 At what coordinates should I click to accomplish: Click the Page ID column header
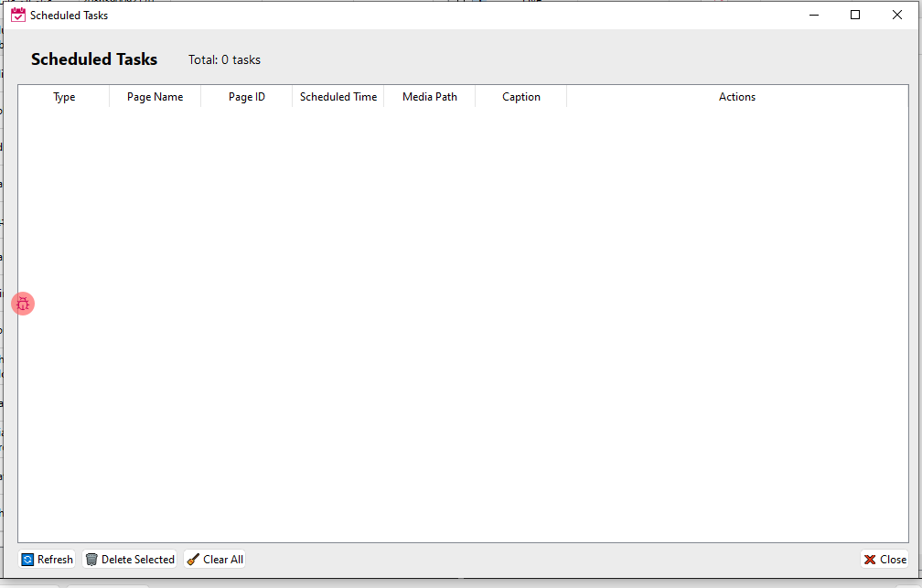point(246,96)
